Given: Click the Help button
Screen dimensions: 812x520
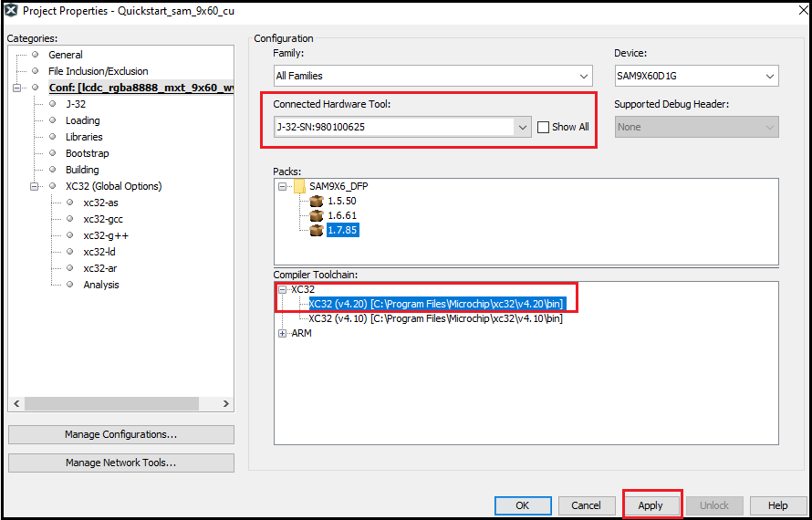Looking at the screenshot, I should click(x=778, y=505).
